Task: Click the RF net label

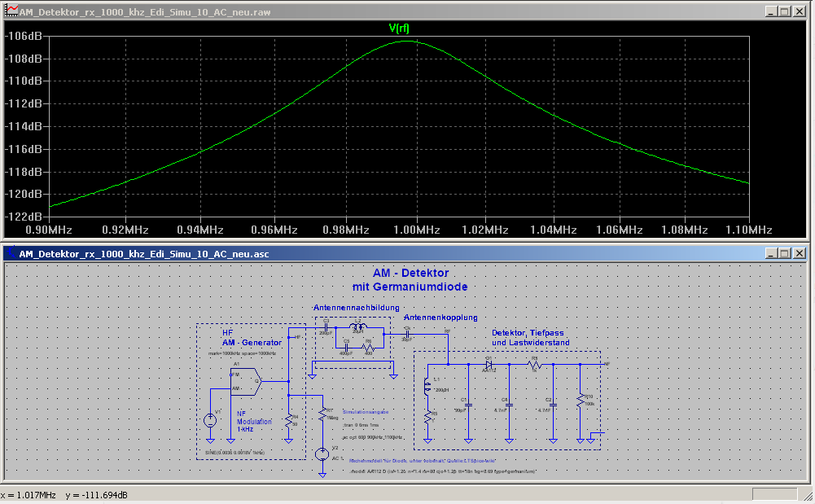Action: 447,331
